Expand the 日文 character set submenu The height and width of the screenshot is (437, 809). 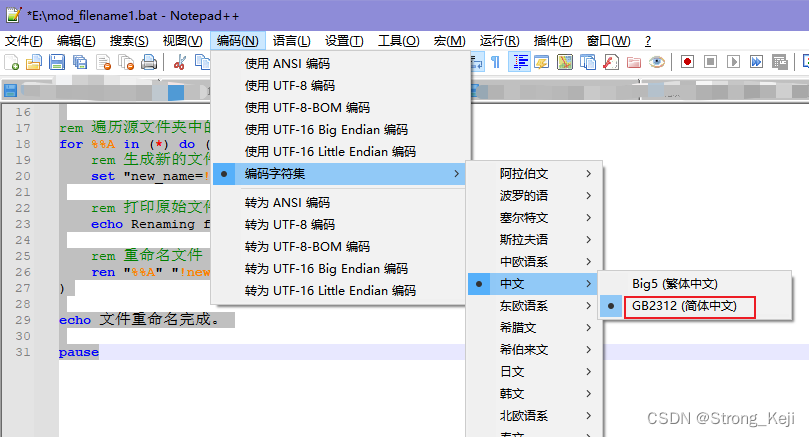coord(534,372)
